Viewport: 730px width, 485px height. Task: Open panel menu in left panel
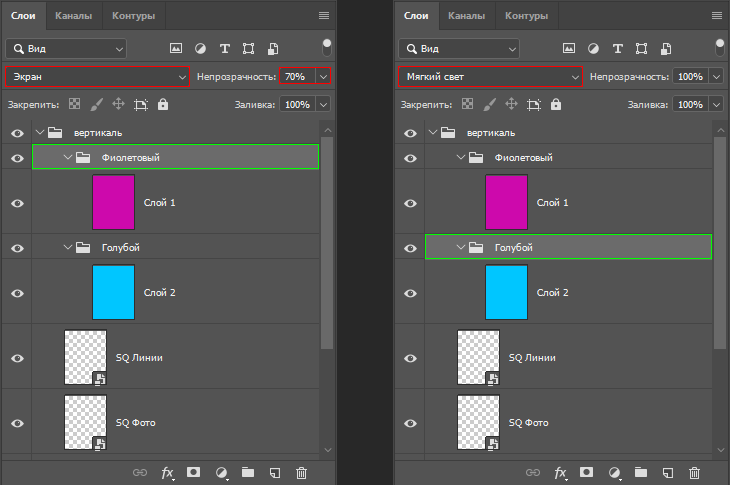324,16
